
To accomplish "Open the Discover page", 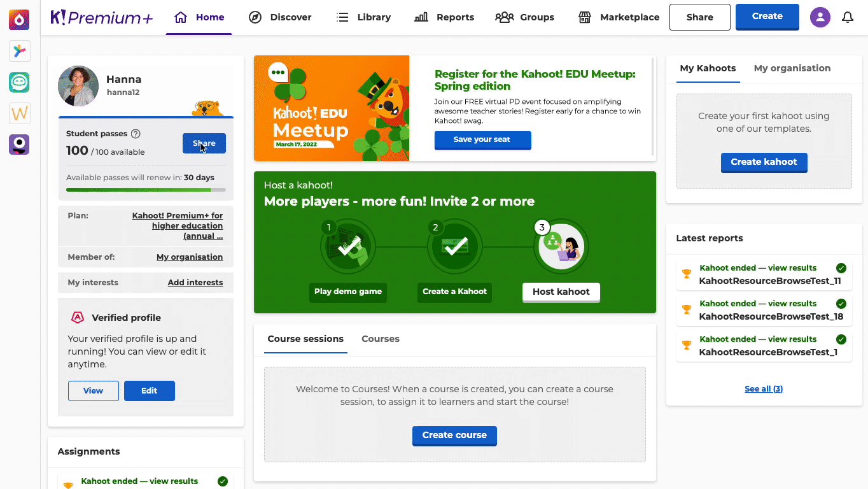I will (x=280, y=17).
